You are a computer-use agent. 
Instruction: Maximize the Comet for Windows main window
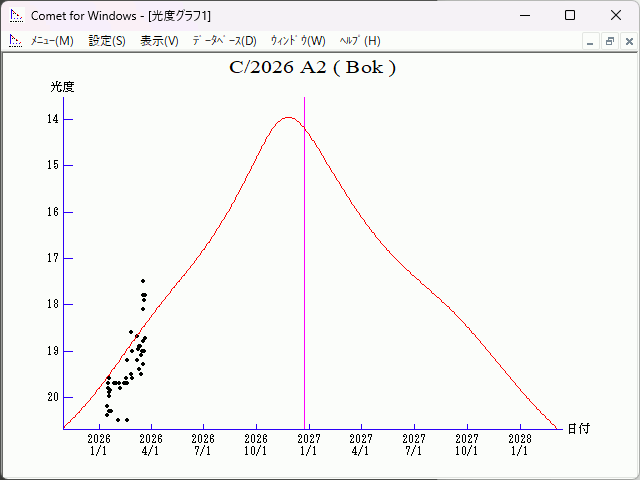click(x=569, y=15)
